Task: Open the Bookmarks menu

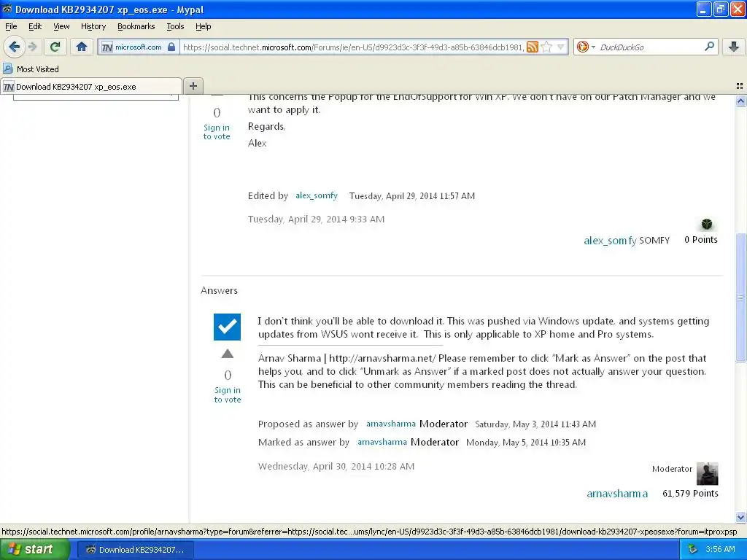Action: (x=136, y=26)
